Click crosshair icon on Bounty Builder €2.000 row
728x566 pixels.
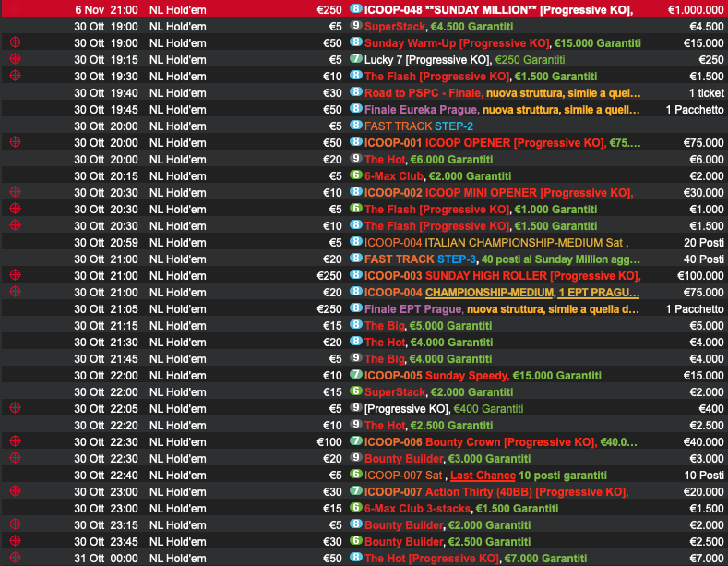(16, 524)
